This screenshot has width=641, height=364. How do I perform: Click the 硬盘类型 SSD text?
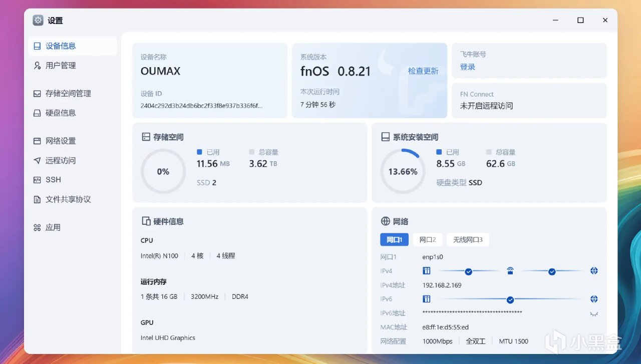click(x=459, y=183)
